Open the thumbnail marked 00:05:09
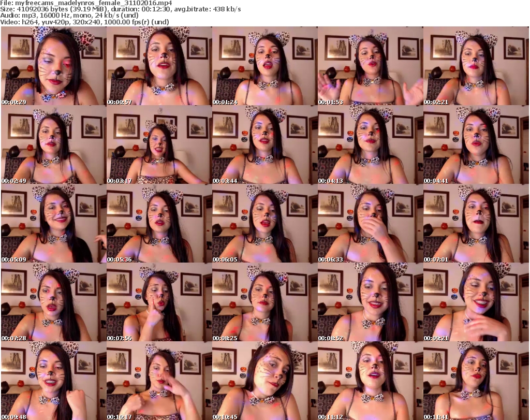 tap(53, 223)
